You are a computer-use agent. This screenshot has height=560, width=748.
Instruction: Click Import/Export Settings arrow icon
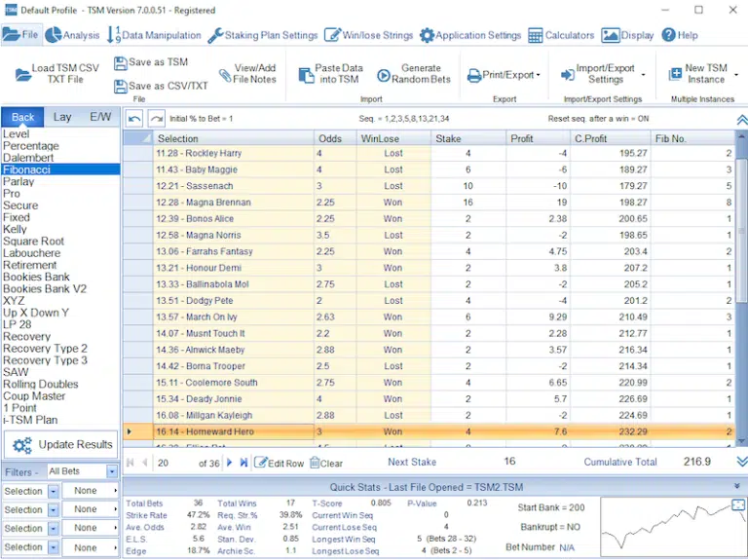pyautogui.click(x=567, y=75)
